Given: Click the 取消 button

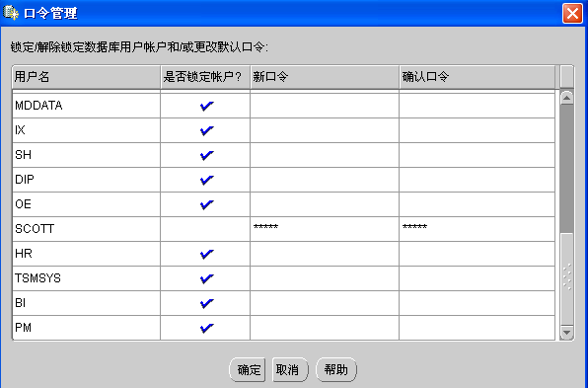Looking at the screenshot, I should pyautogui.click(x=290, y=369).
